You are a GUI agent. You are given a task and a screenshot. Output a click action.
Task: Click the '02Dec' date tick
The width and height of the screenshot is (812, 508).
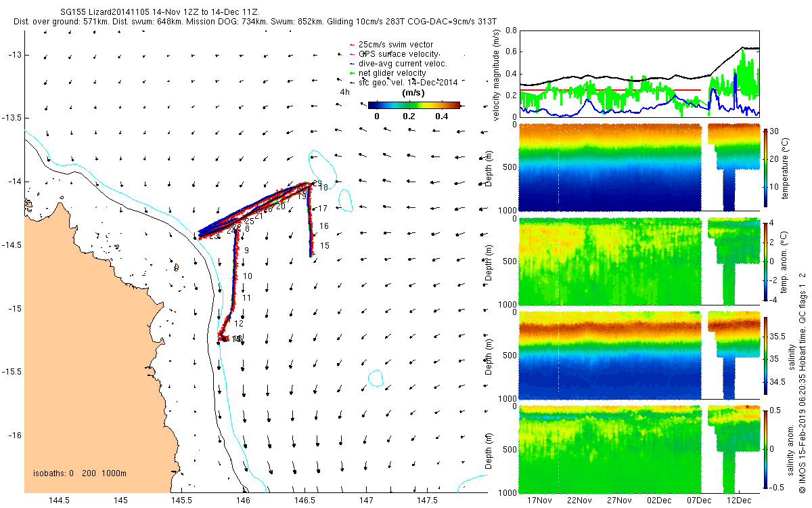tap(659, 500)
